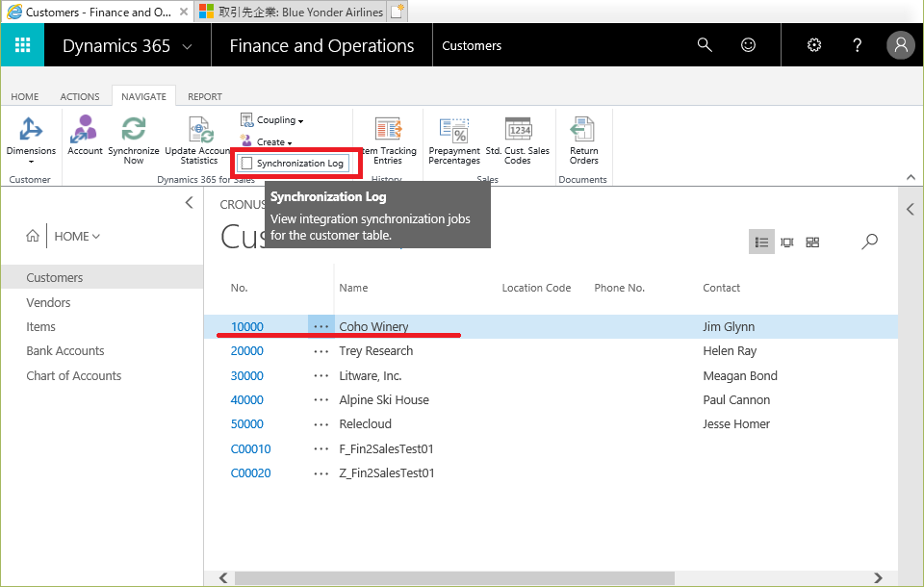Open row menu for Relecloud

tap(321, 424)
